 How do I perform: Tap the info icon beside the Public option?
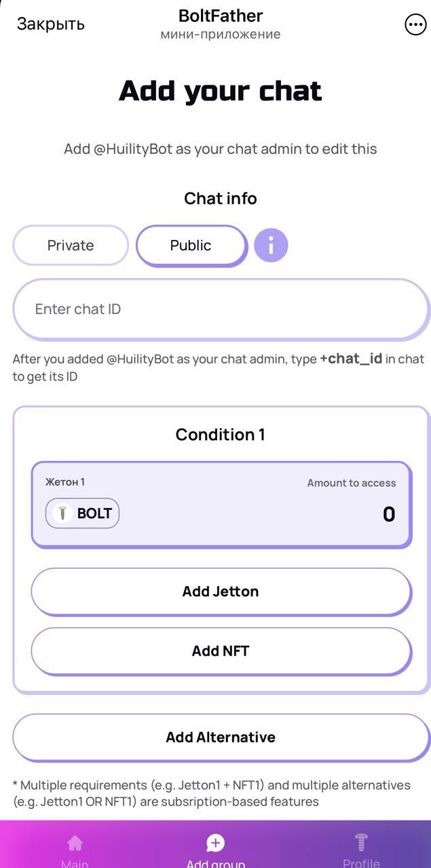271,245
